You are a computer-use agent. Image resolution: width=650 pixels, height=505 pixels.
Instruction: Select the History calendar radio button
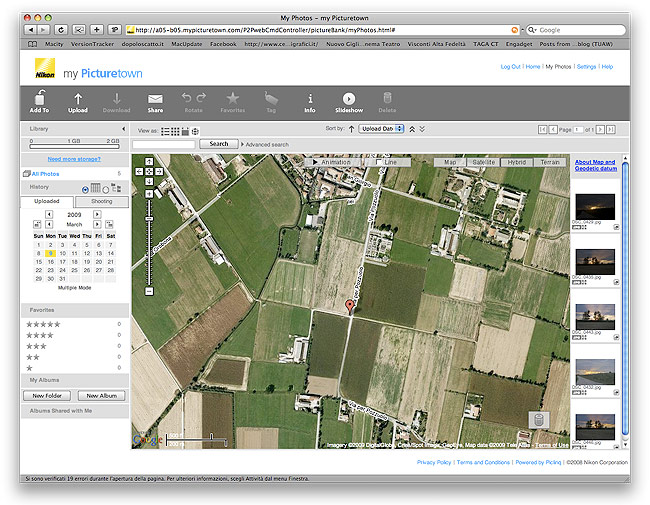(85, 189)
